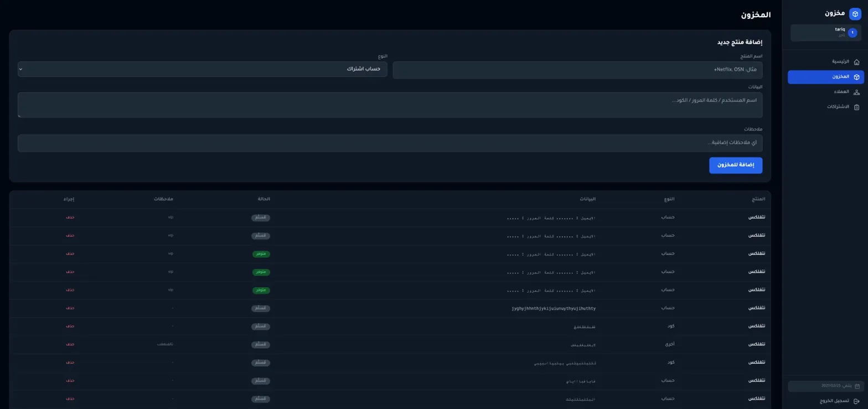Click into the البيانات text area
Viewport: 868px width, 409px height.
390,105
